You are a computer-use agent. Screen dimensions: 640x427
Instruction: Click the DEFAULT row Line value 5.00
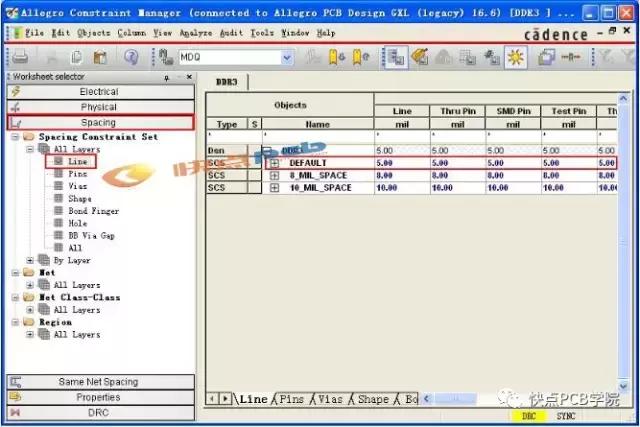coord(401,163)
